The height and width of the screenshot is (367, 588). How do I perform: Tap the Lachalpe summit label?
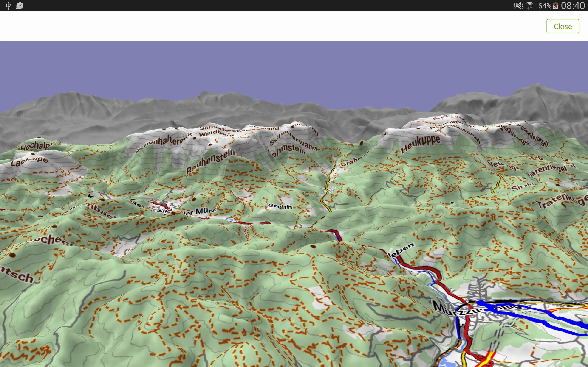29,162
